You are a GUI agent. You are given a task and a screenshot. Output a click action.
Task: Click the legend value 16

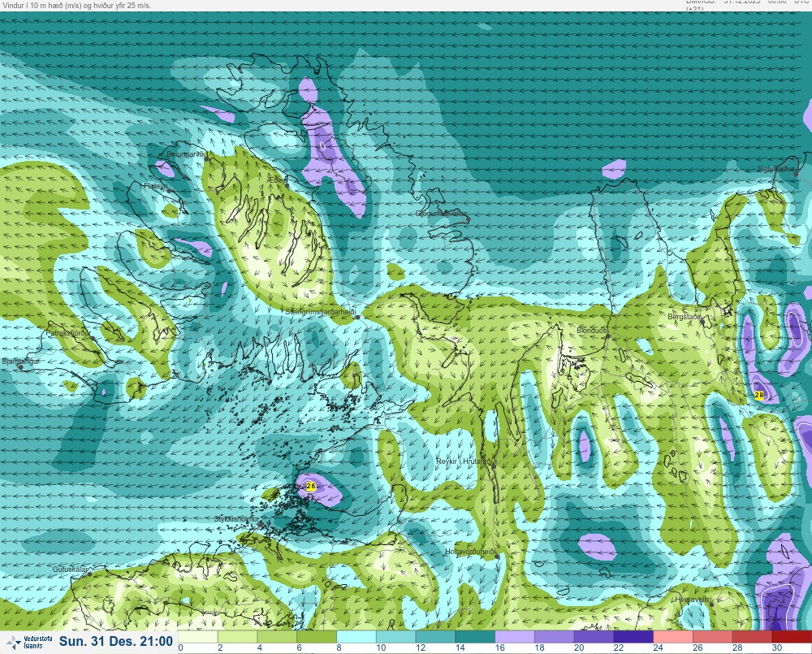[499, 648]
